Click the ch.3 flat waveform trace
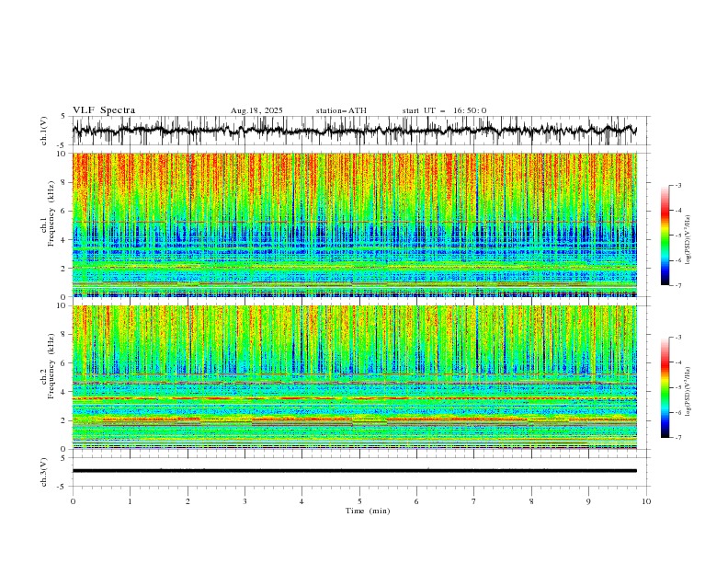The width and height of the screenshot is (728, 563). 355,471
